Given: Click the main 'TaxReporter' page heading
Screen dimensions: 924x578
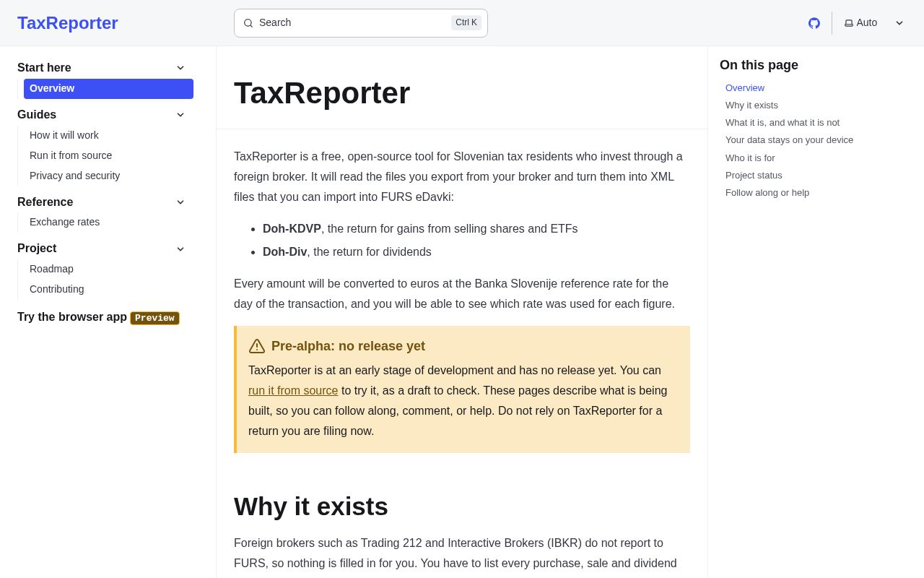Looking at the screenshot, I should tap(322, 93).
